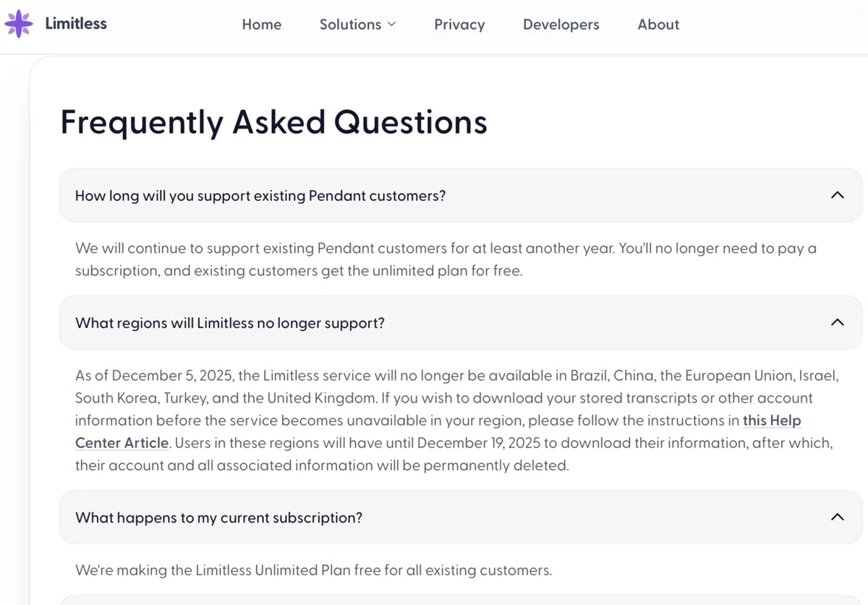Viewport: 868px width, 605px height.
Task: Collapse the unsupported regions answer chevron
Action: 837,322
